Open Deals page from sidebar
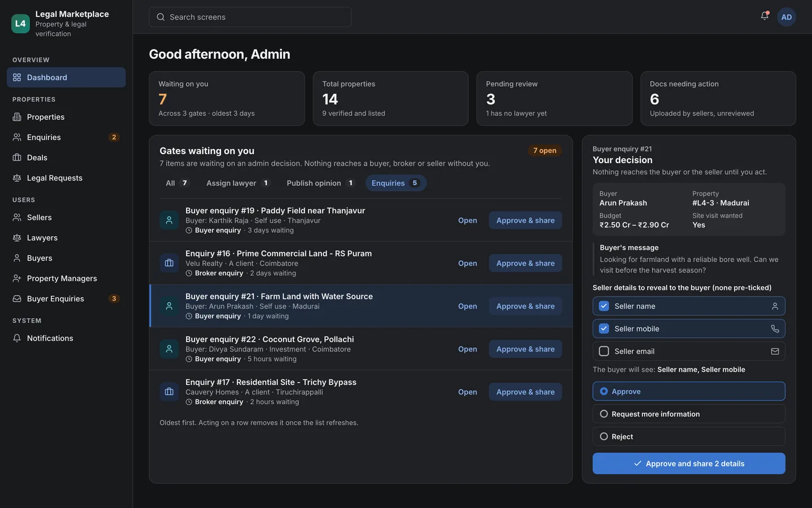This screenshot has width=812, height=508. [66, 157]
